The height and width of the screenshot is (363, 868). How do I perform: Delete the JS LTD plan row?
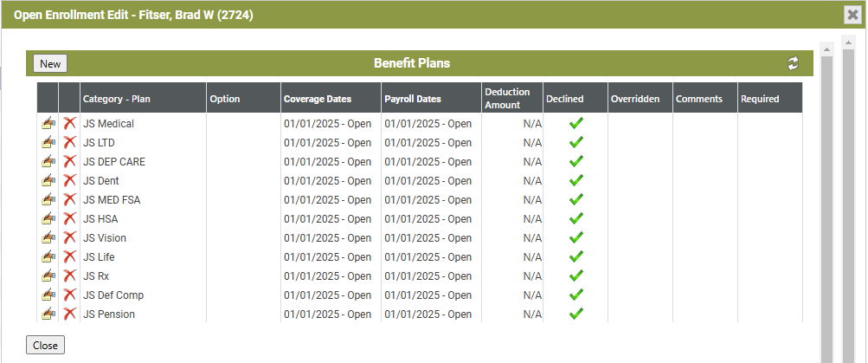point(69,142)
